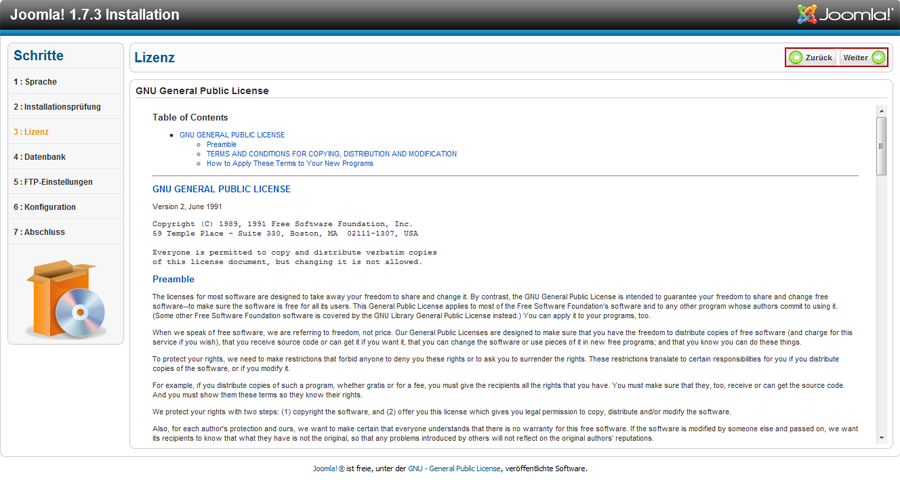Click the license scrollbar up arrow

[881, 111]
